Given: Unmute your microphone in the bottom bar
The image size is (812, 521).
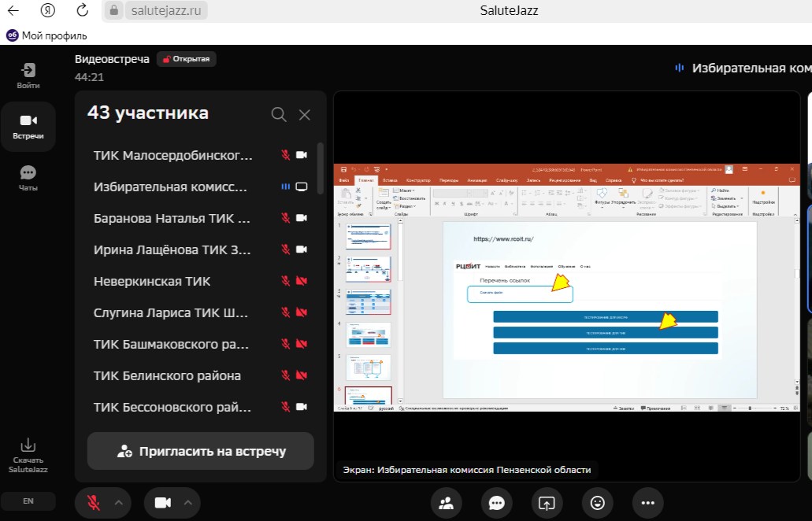Looking at the screenshot, I should pos(93,502).
